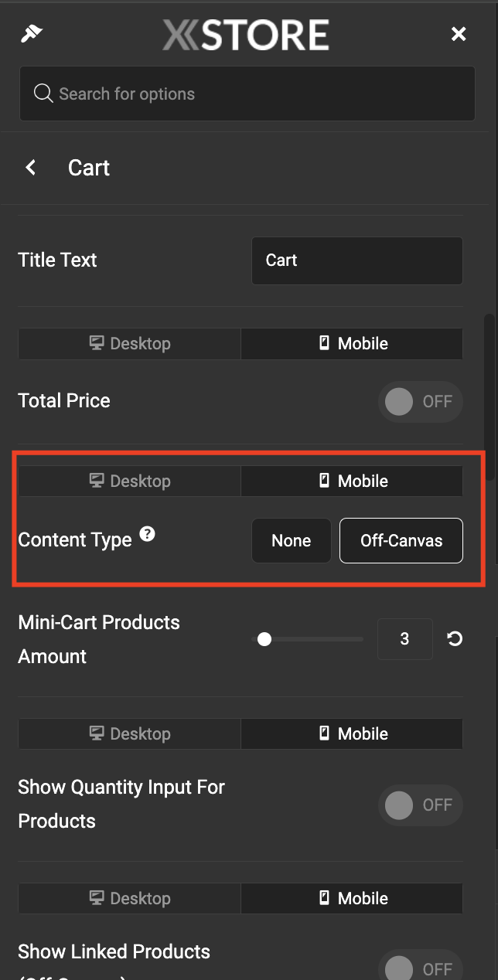Click the Mini-Cart Products Amount number box
Viewport: 498px width, 980px height.
tap(405, 639)
